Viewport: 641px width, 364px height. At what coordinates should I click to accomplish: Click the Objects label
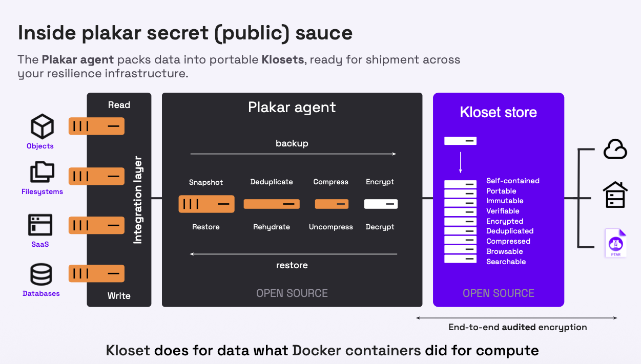tap(40, 146)
